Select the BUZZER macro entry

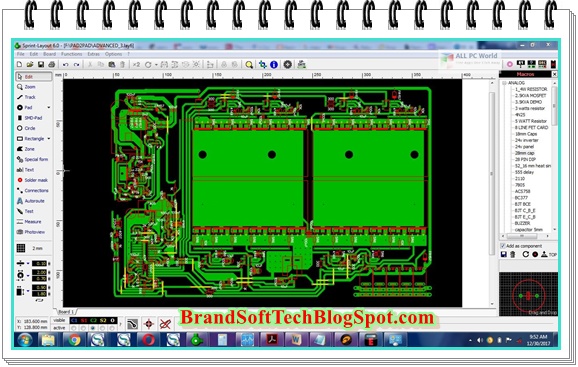pos(523,223)
